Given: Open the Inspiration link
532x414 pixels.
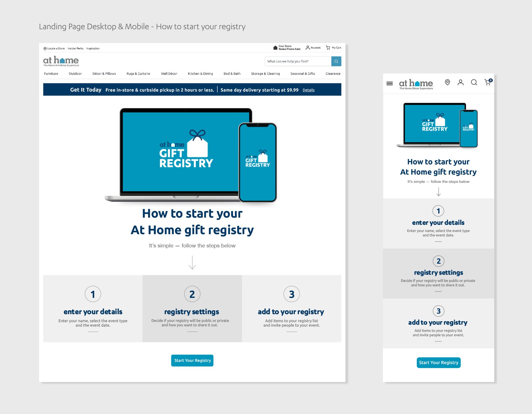Looking at the screenshot, I should click(93, 49).
